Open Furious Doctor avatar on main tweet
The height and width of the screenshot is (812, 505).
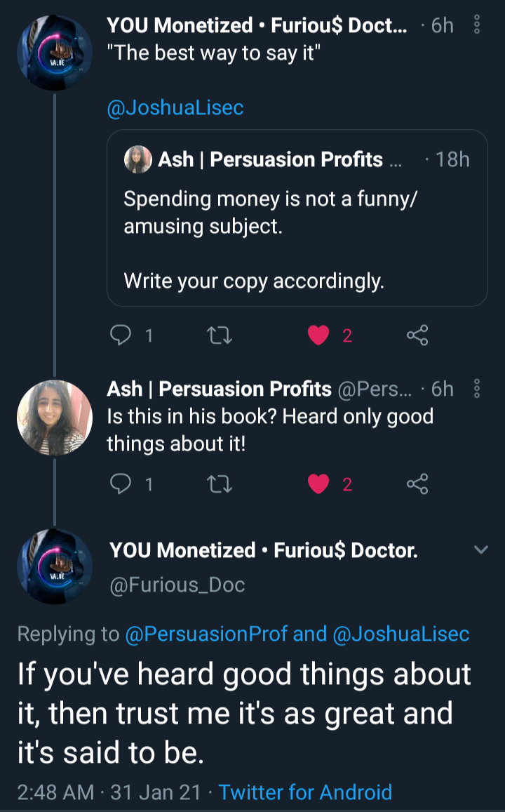point(55,567)
